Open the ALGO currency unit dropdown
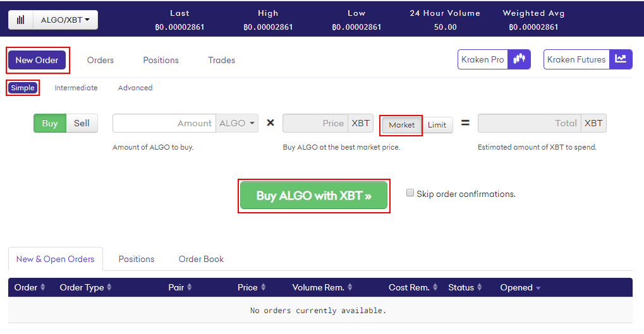Viewport: 644px width, 334px height. (x=237, y=124)
